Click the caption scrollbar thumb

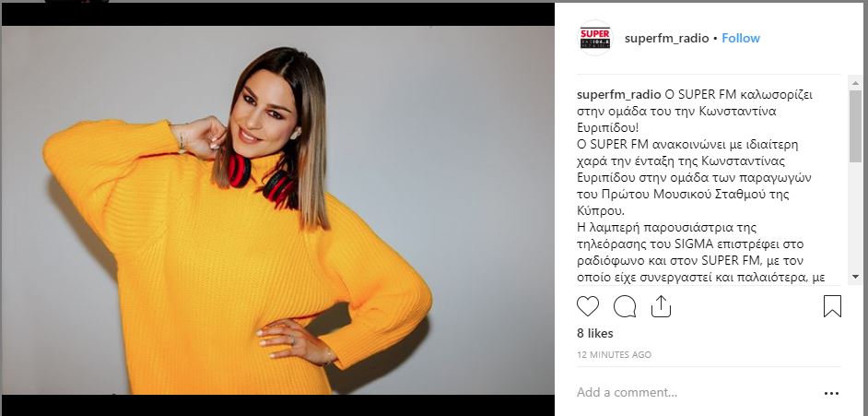click(x=855, y=126)
